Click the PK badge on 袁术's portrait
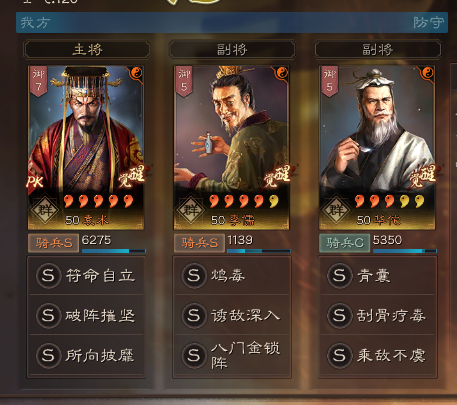 pyautogui.click(x=35, y=182)
